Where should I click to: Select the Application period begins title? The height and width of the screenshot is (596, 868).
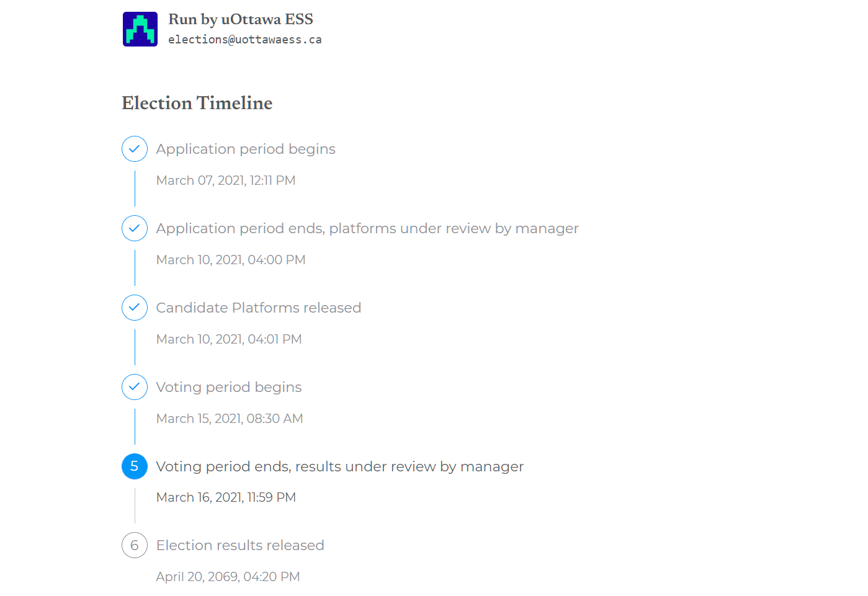246,149
